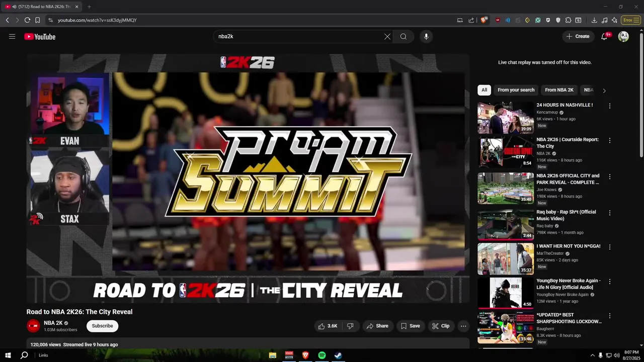
Task: Open the NBA 2K channel name link
Action: click(x=53, y=323)
